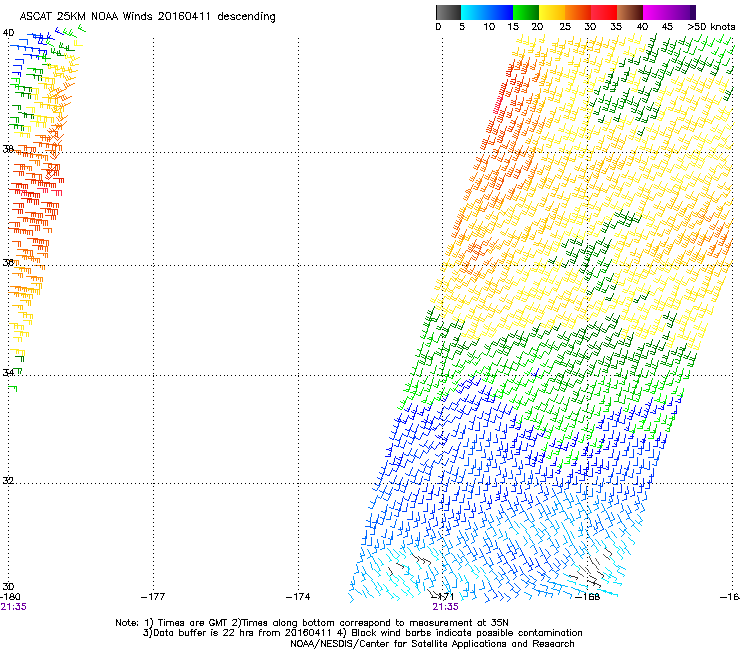This screenshot has width=740, height=650.
Task: Click the "5" legend scale label
Action: [462, 27]
